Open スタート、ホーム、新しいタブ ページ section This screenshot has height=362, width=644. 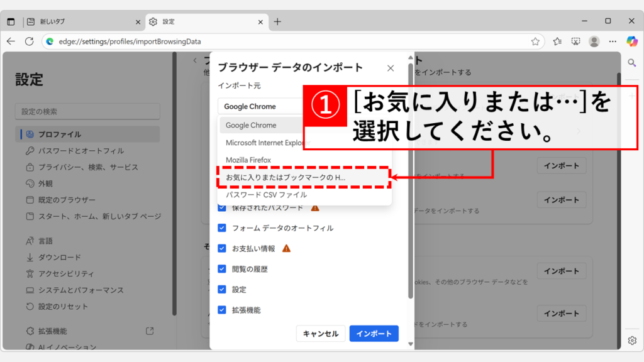coord(89,216)
